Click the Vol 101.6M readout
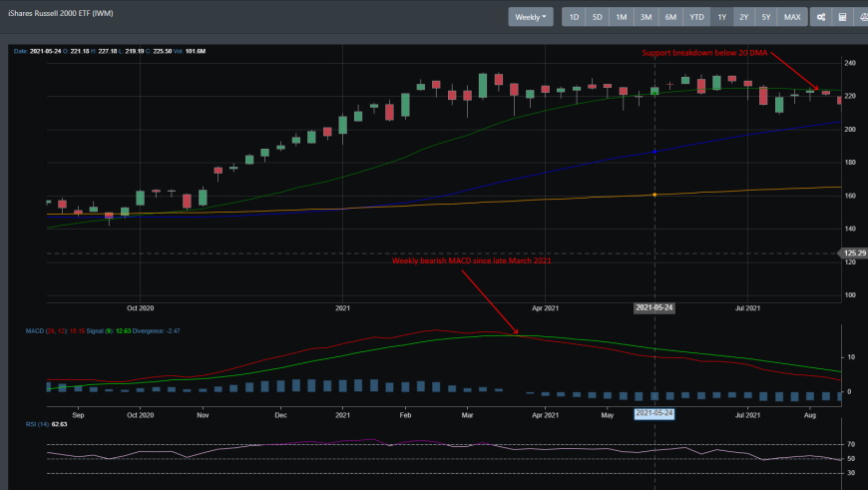Screen dimensions: 868x490 click(x=190, y=51)
